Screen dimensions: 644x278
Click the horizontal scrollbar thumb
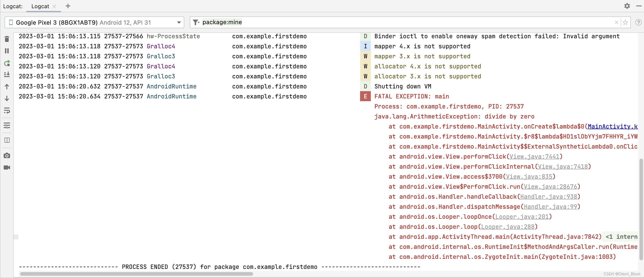[x=136, y=274]
